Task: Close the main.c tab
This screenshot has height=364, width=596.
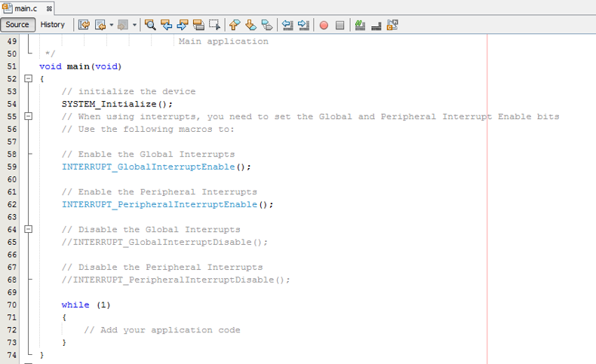Action: 49,8
